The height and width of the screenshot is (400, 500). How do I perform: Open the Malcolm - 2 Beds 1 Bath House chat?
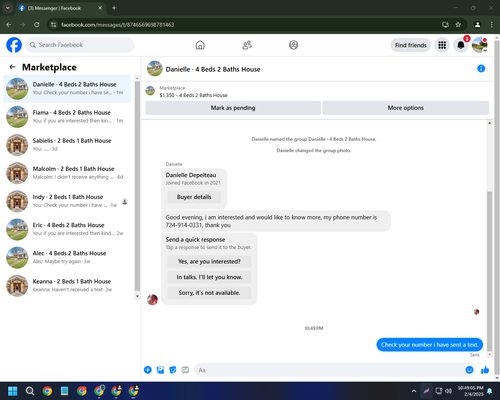click(67, 173)
